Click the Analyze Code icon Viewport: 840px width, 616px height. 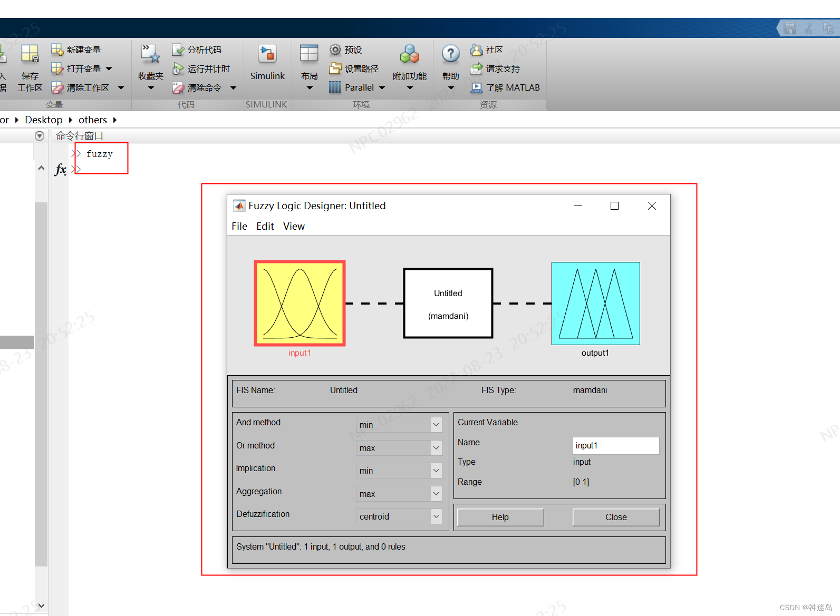[x=178, y=50]
